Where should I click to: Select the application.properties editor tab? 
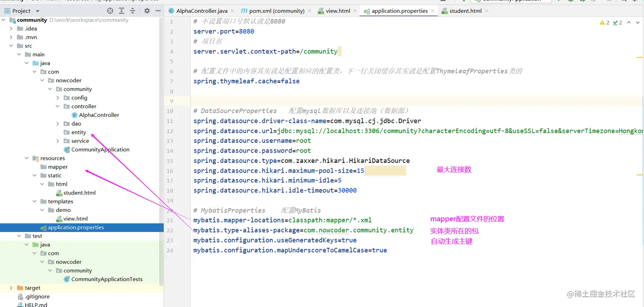400,11
